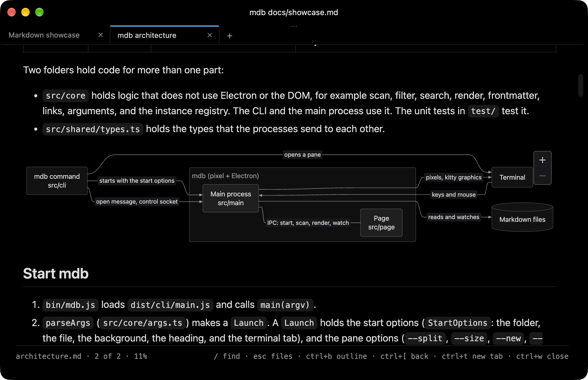Click 'ctrl+b outline' in status bar
The height and width of the screenshot is (380, 588).
(336, 356)
